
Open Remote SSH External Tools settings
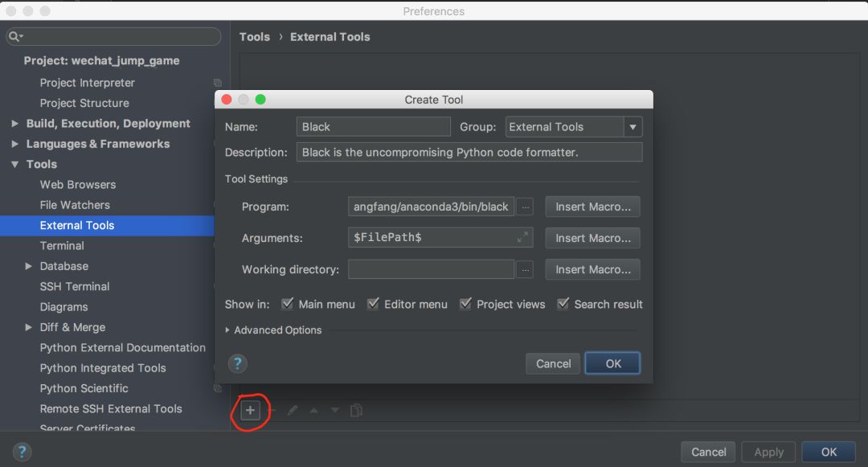click(x=111, y=409)
